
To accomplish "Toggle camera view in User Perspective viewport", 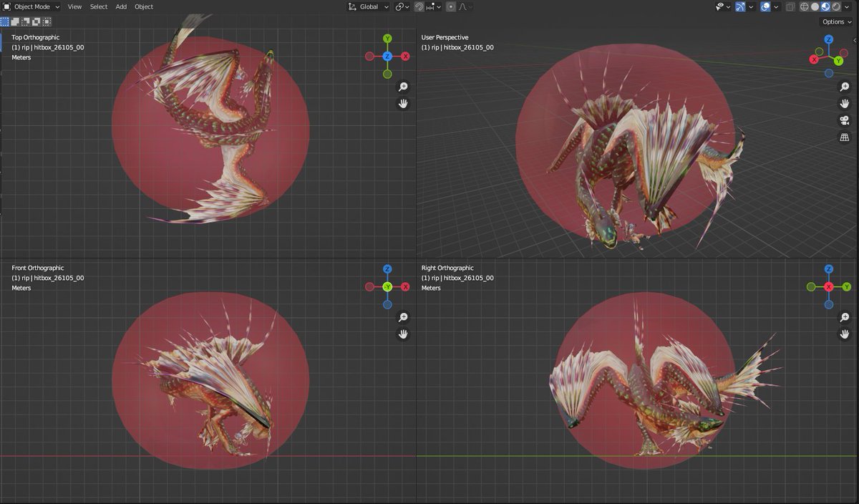I will click(845, 120).
